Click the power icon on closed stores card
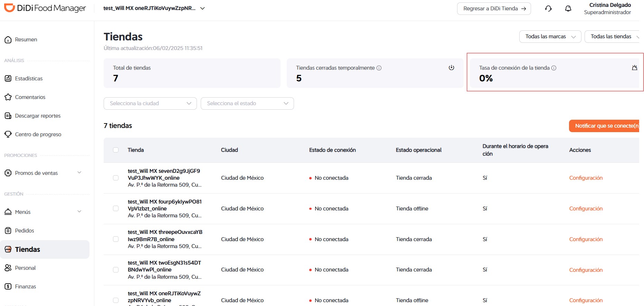644x306 pixels. tap(451, 68)
